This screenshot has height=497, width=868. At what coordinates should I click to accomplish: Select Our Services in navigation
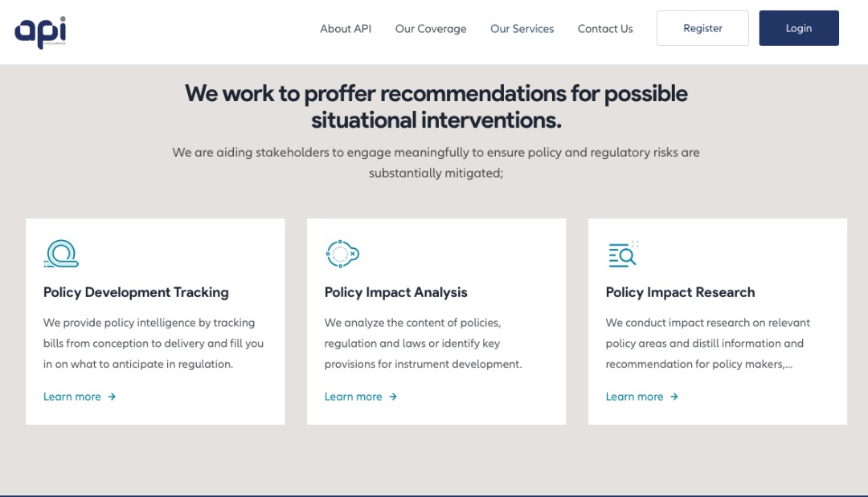(522, 29)
